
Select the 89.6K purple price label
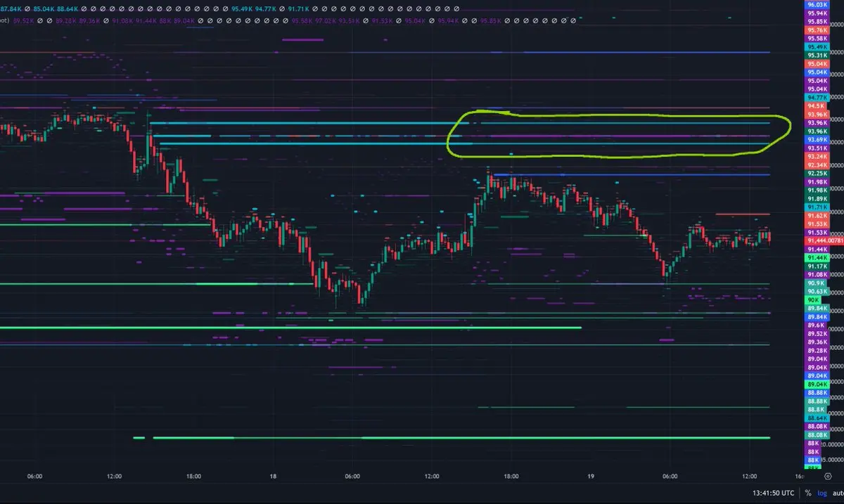point(817,325)
